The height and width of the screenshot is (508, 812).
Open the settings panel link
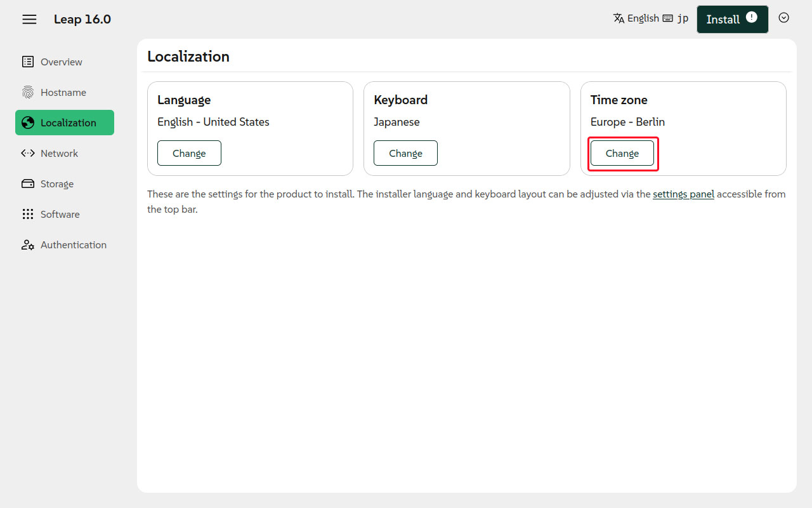click(x=683, y=194)
